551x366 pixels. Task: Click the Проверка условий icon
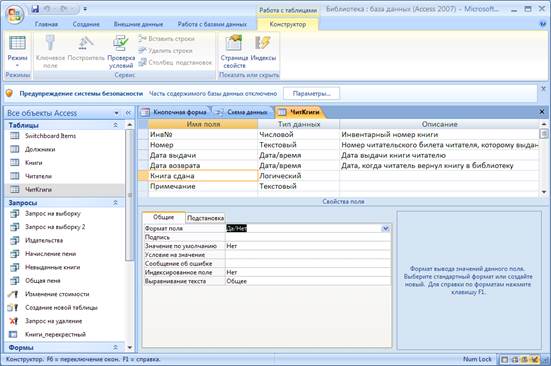tap(121, 43)
